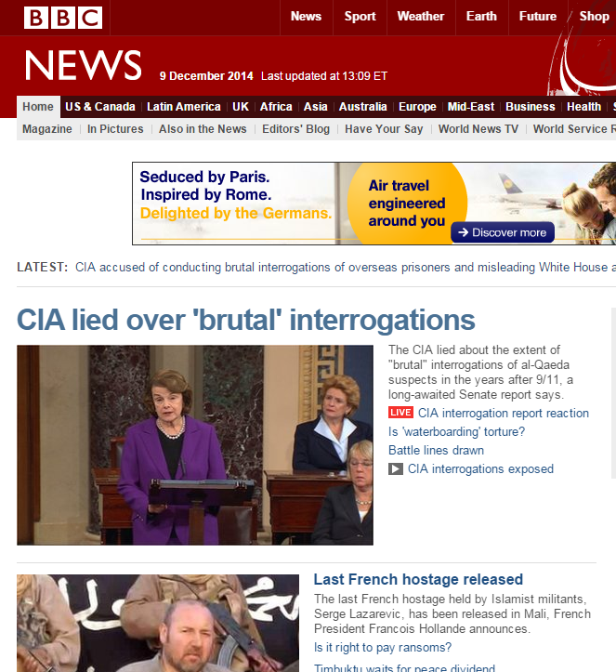Click the Discover more arrow button in ad

pyautogui.click(x=502, y=232)
